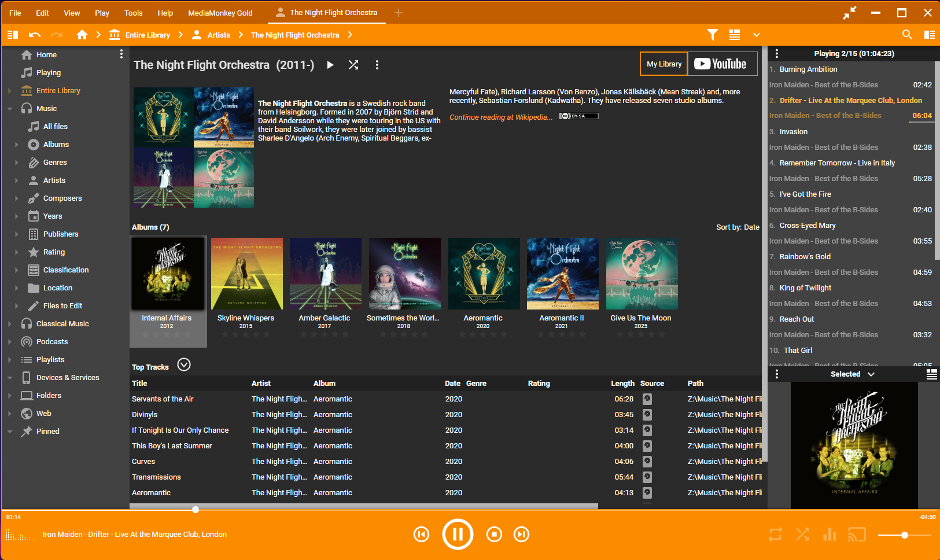Click source icon for Curves track
The height and width of the screenshot is (560, 940).
point(647,461)
